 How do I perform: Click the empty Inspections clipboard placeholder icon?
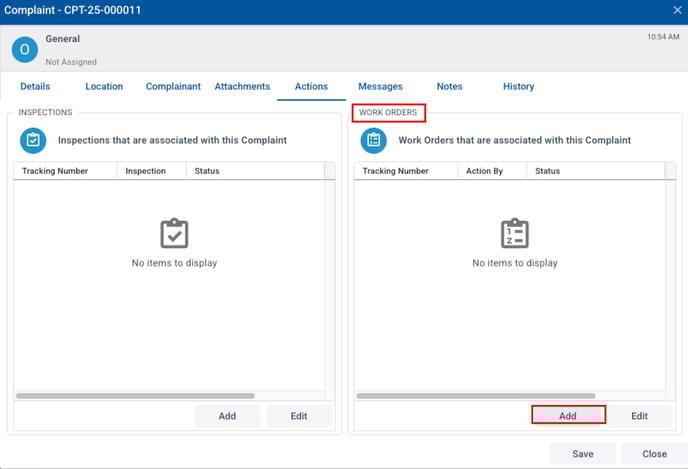coord(174,234)
